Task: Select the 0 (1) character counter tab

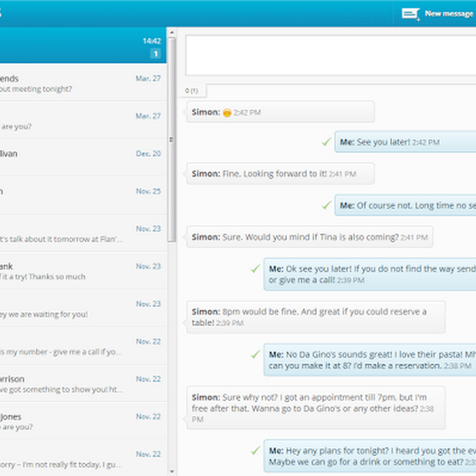Action: (191, 91)
